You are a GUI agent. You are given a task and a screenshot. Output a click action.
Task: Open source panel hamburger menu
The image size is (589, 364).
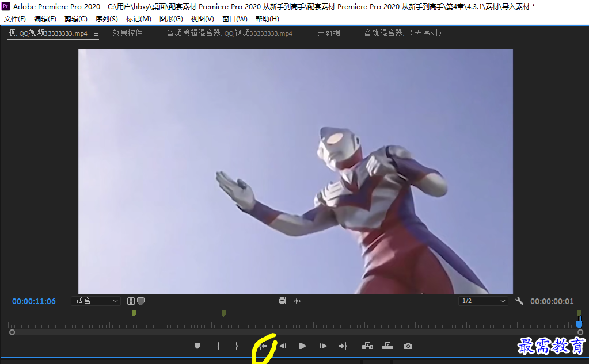96,34
